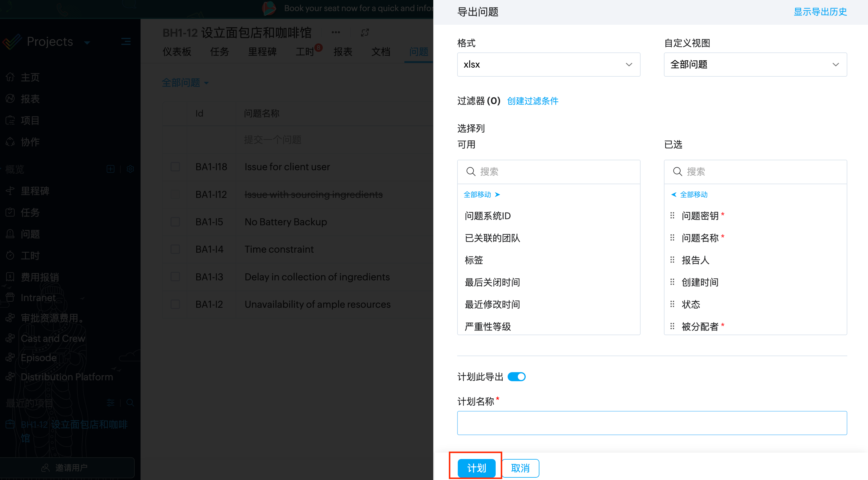
Task: Open 显示导出历史 link
Action: click(820, 12)
